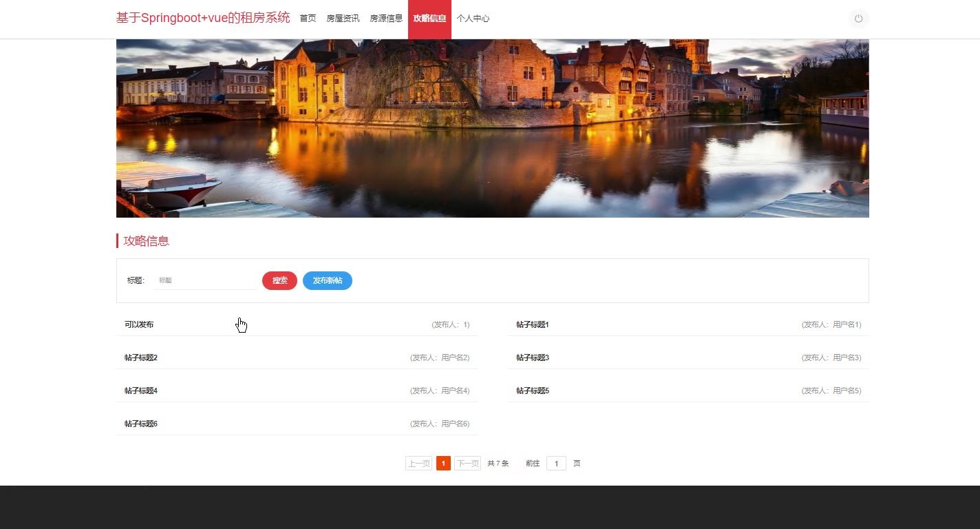Click the red 搜索 button
The width and height of the screenshot is (980, 529).
[279, 280]
